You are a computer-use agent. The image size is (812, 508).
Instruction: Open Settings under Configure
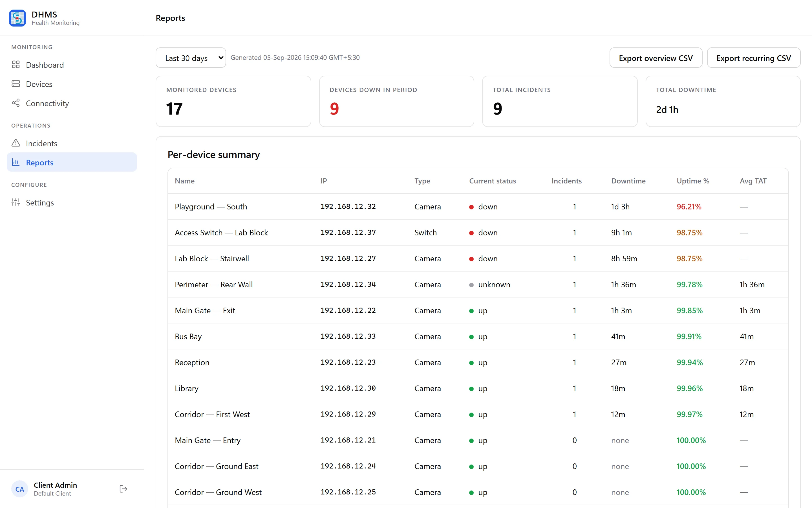(72, 203)
